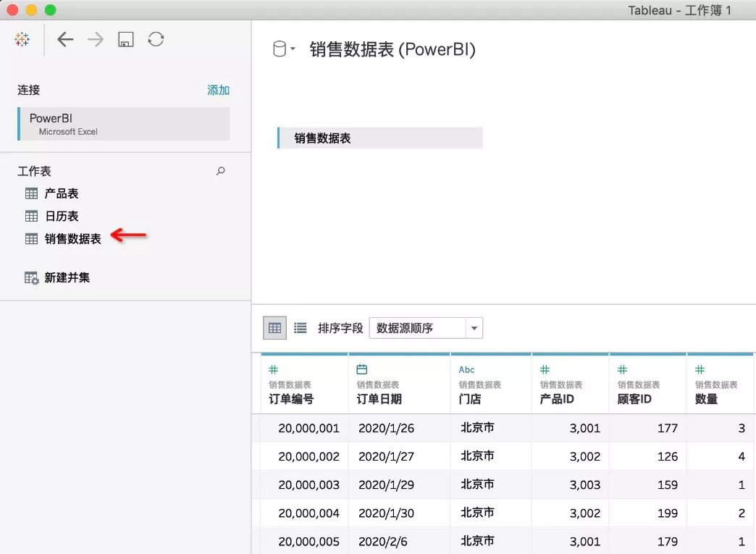
Task: Change the Abc type icon of 门店
Action: 467,370
